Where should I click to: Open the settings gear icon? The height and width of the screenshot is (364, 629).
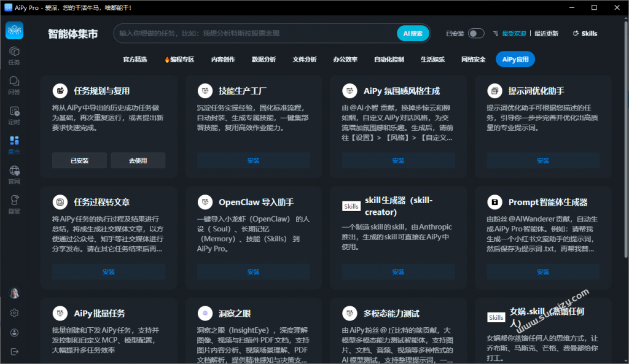[x=15, y=312]
